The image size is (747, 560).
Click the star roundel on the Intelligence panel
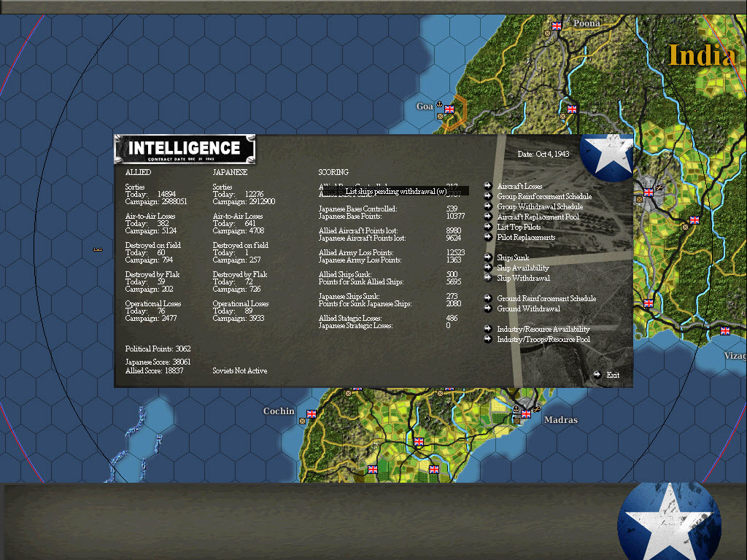click(x=606, y=157)
